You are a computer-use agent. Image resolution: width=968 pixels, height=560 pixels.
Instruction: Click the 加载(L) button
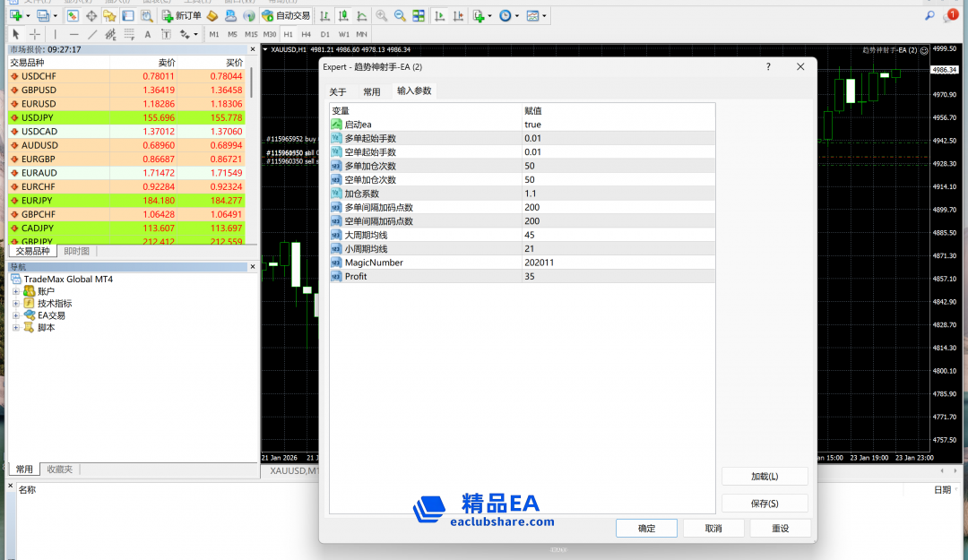(x=764, y=477)
